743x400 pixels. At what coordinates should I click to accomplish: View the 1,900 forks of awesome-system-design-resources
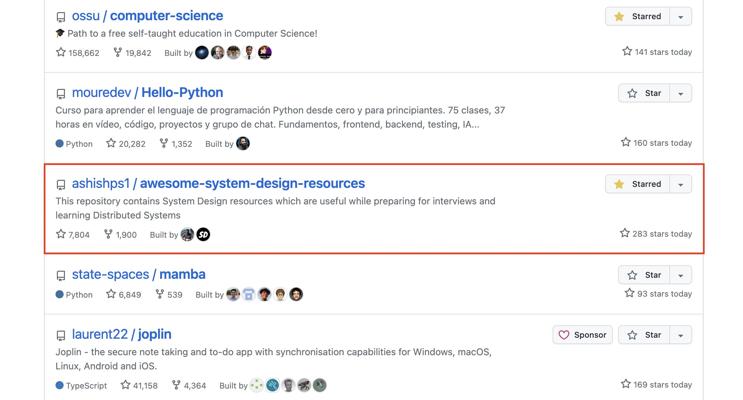(x=120, y=235)
